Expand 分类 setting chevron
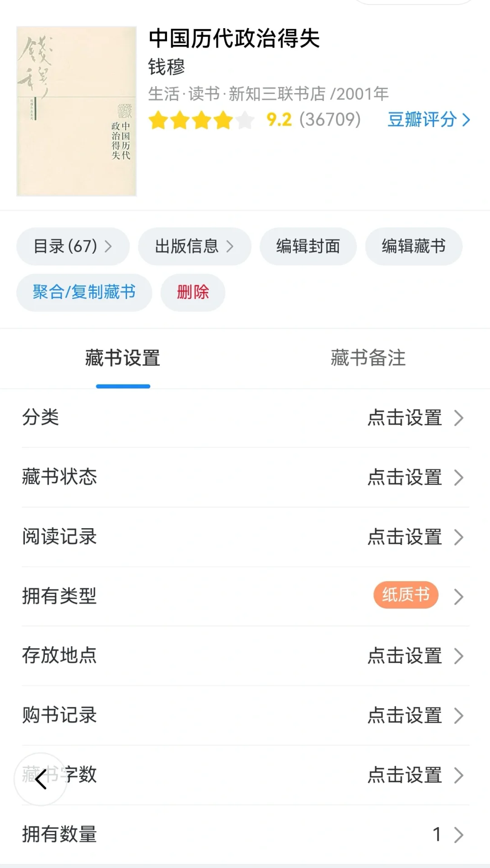 (459, 418)
